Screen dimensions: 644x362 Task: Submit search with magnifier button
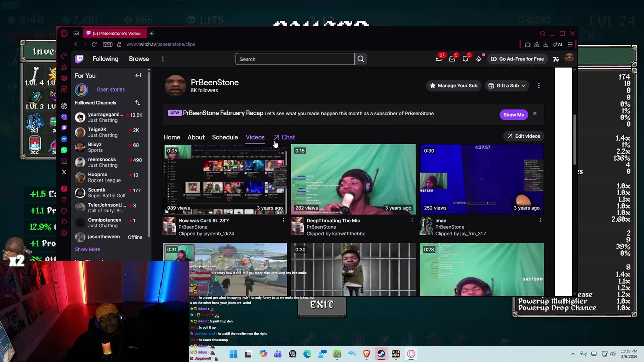pyautogui.click(x=361, y=59)
